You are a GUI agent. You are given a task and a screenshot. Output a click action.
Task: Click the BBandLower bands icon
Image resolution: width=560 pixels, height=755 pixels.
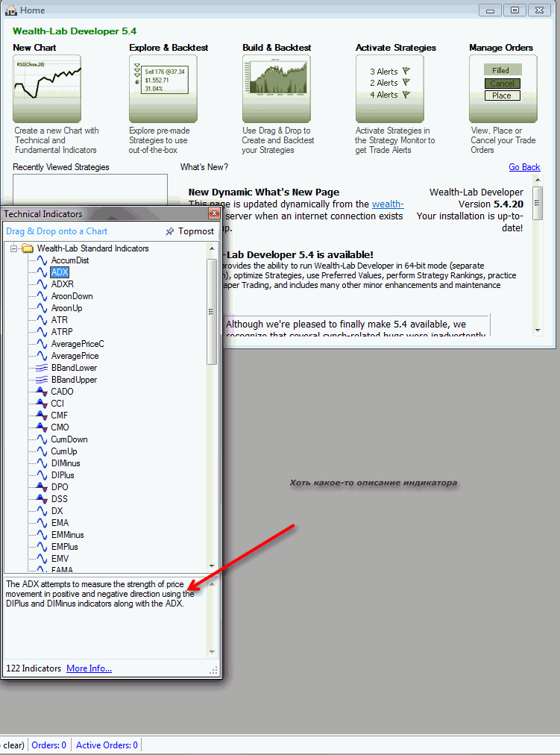click(42, 368)
